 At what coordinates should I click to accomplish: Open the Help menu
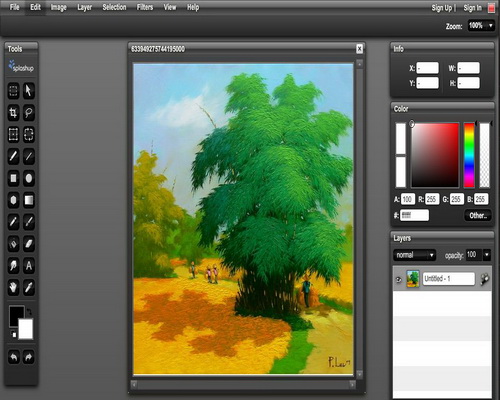(193, 7)
